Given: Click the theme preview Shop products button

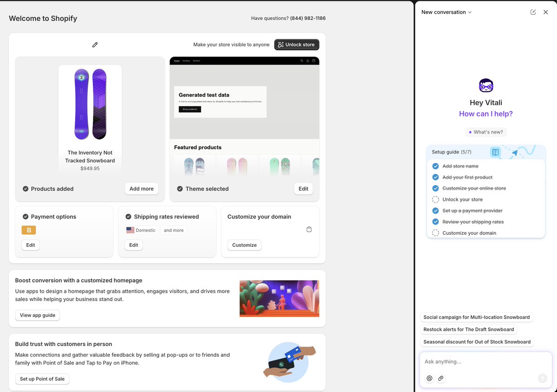Looking at the screenshot, I should 190,109.
